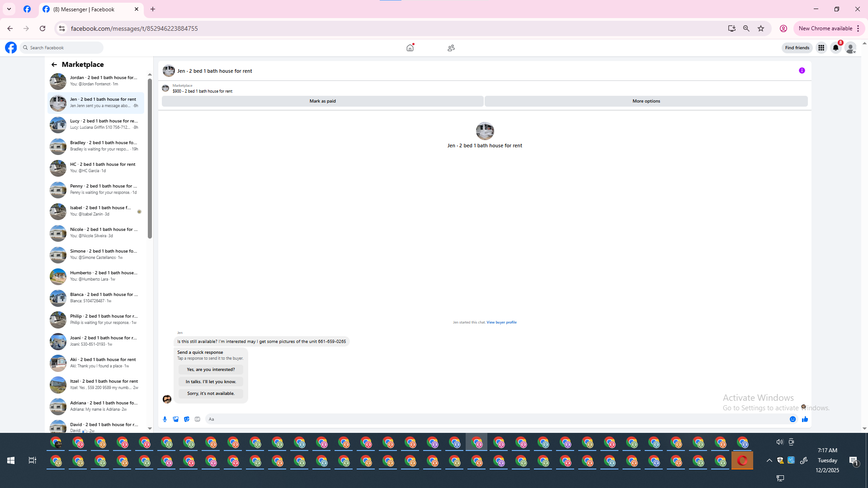Attach a photo using image icon

(x=176, y=419)
